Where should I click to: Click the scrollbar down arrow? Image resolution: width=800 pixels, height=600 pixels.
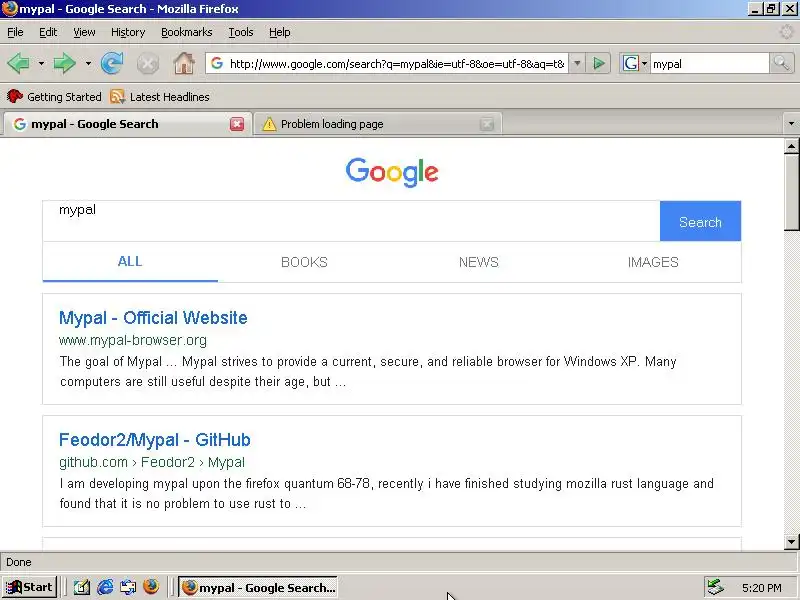791,542
